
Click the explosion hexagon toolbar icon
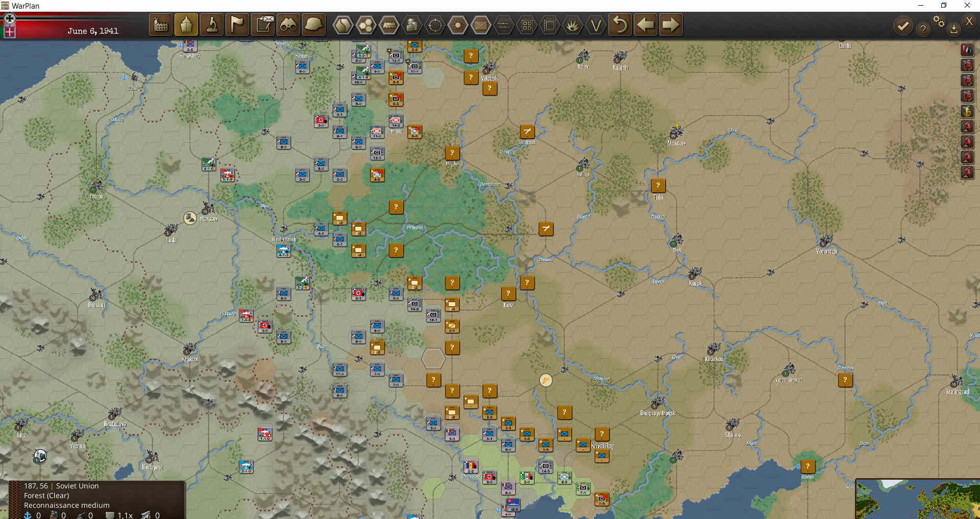(573, 25)
